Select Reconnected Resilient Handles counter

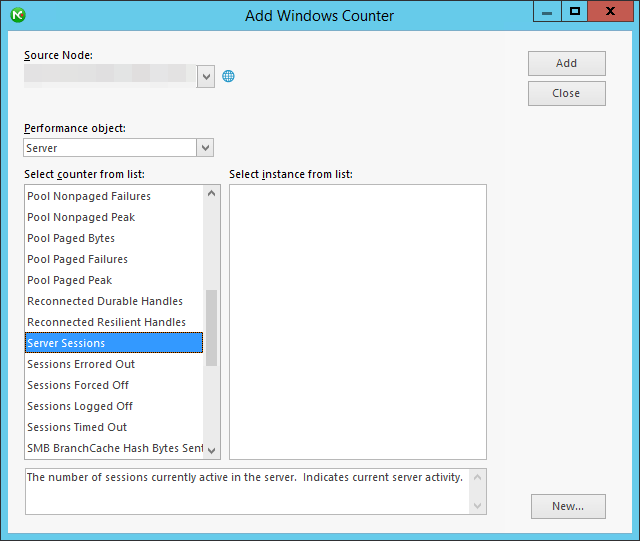pos(114,322)
